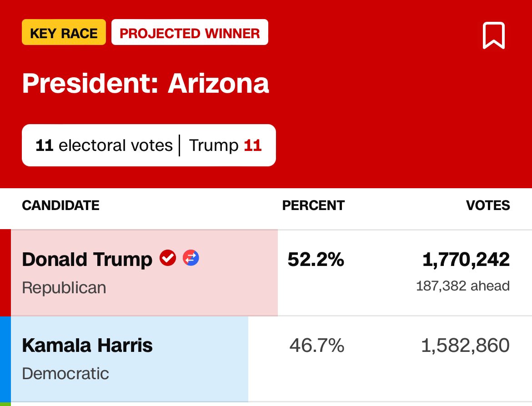Select the Donald Trump candidate name
The height and width of the screenshot is (406, 532).
point(87,260)
